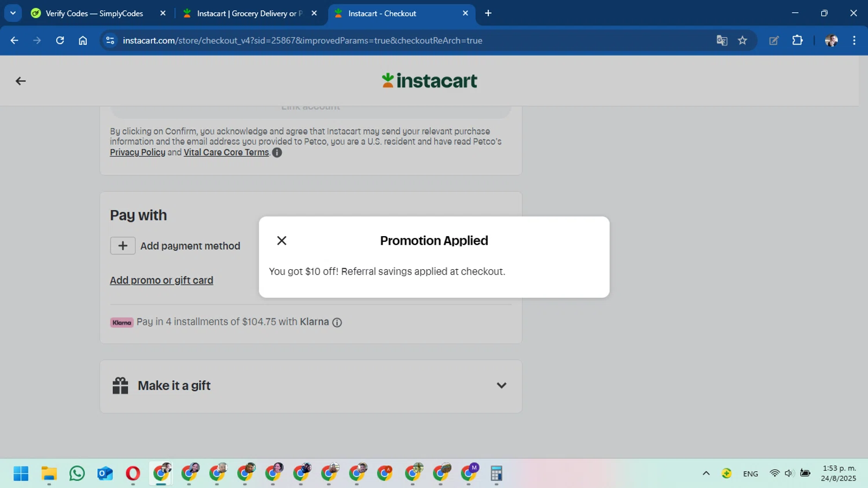Open the Chrome three-dot menu
The height and width of the screenshot is (488, 868).
[x=854, y=41]
